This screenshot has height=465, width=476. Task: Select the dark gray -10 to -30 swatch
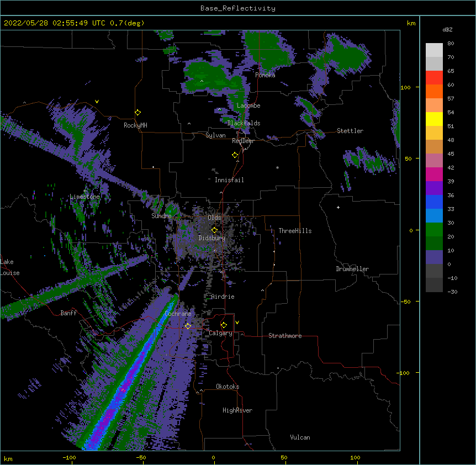coord(434,285)
